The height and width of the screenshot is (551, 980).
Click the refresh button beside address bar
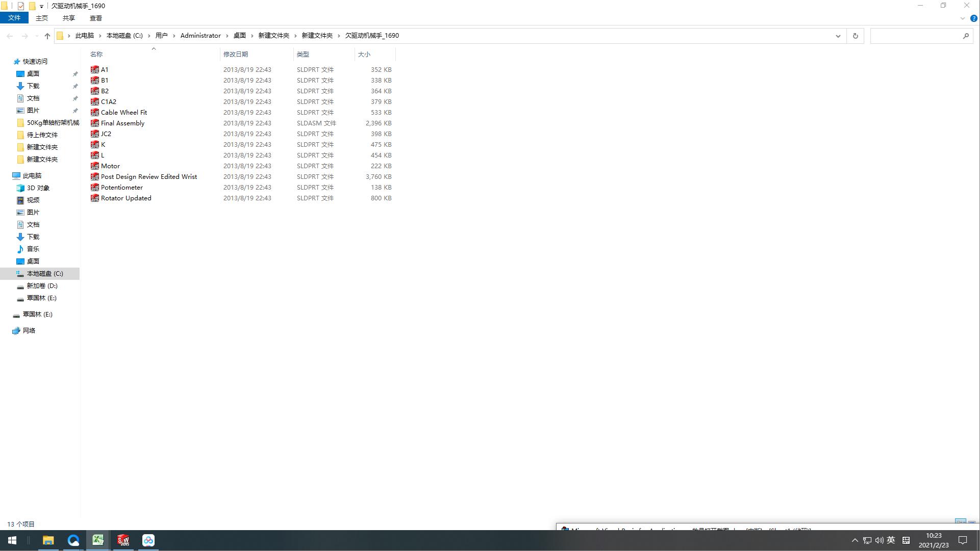tap(856, 36)
